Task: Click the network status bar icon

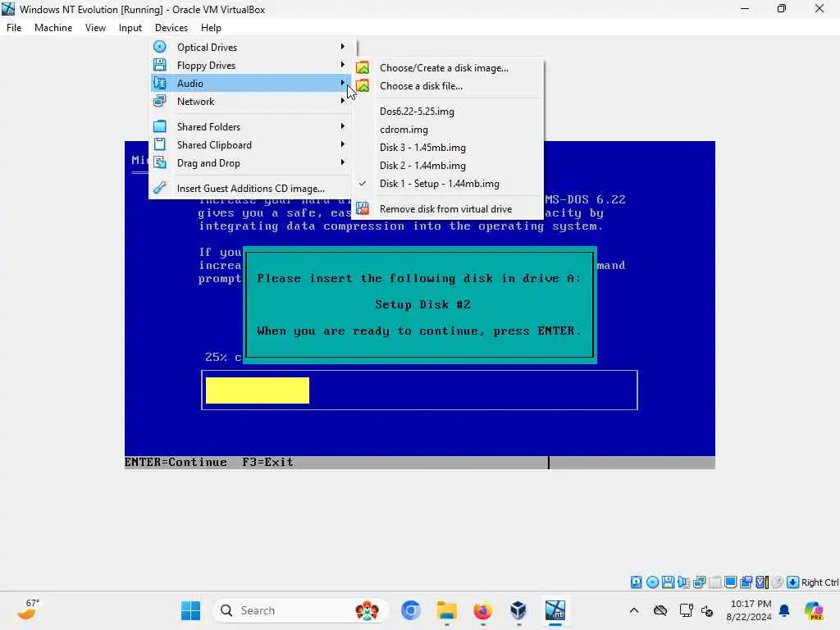Action: pyautogui.click(x=699, y=582)
